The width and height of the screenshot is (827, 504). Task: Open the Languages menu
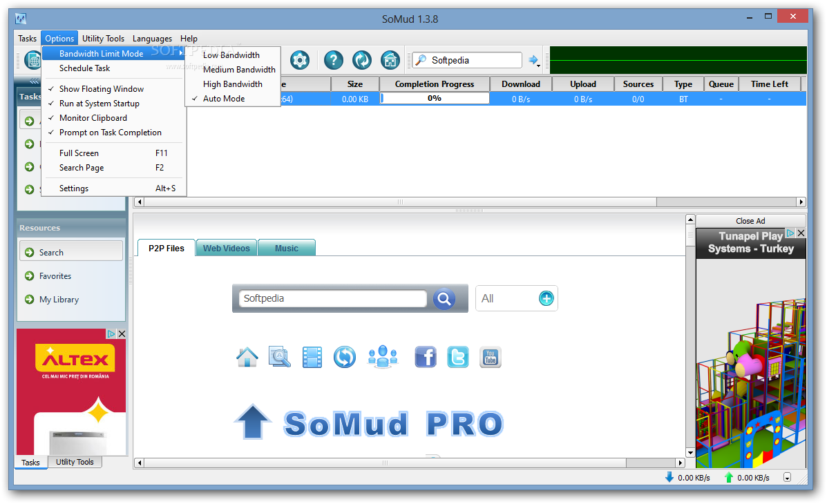point(152,39)
